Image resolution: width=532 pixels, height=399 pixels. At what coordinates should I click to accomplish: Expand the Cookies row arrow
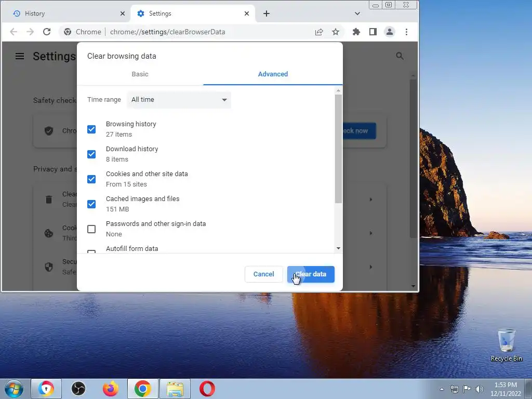point(371,233)
